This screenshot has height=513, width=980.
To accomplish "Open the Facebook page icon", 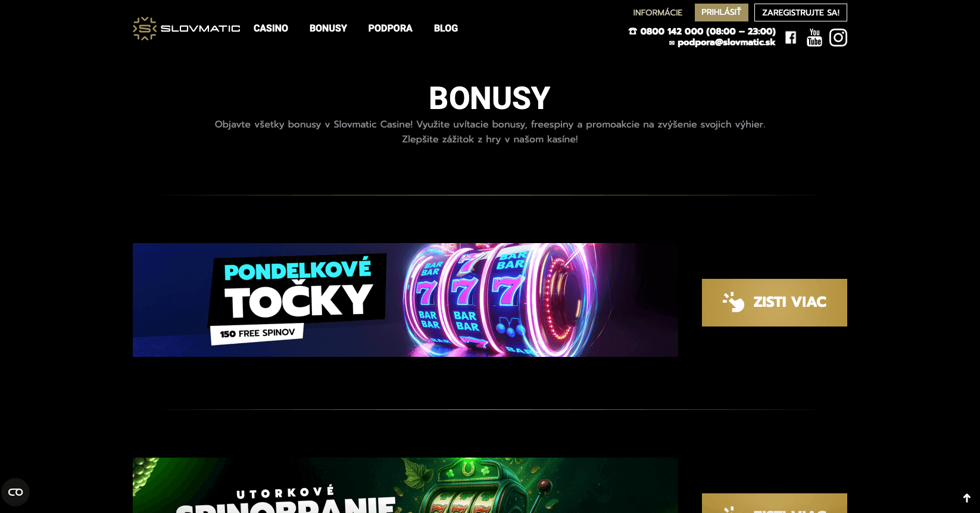I will click(791, 38).
